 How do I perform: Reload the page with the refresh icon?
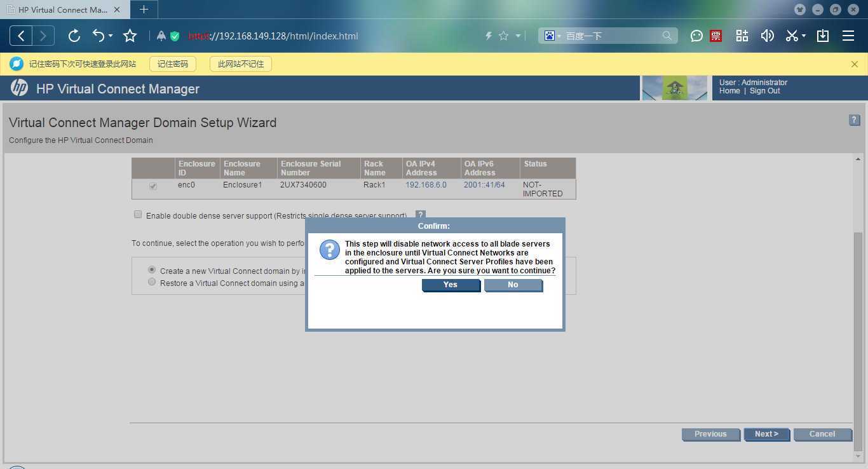pos(74,36)
